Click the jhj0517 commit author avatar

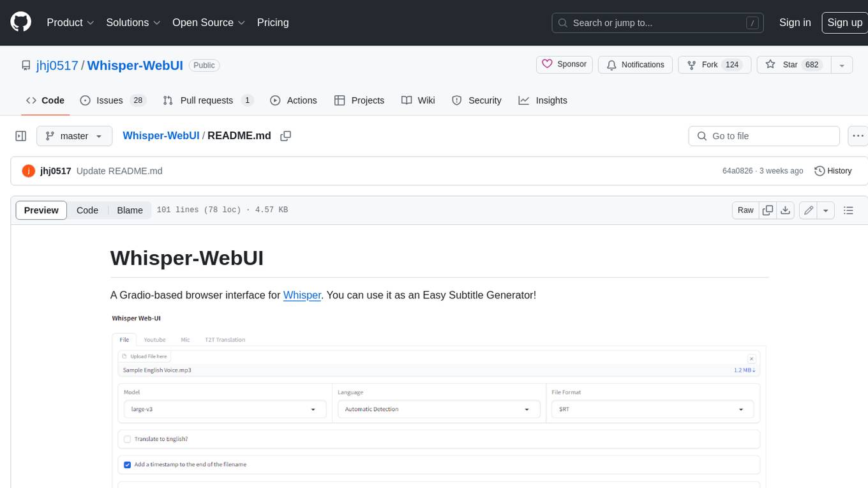(x=28, y=171)
